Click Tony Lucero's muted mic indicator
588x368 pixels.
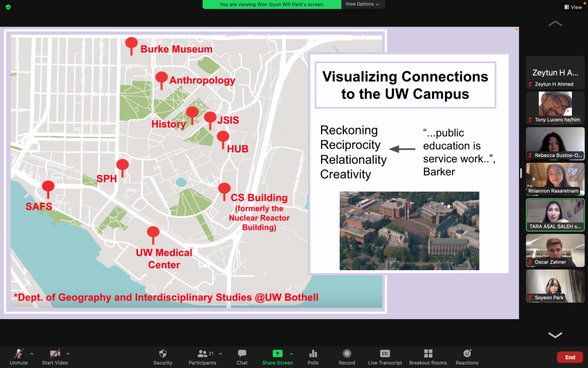click(530, 120)
